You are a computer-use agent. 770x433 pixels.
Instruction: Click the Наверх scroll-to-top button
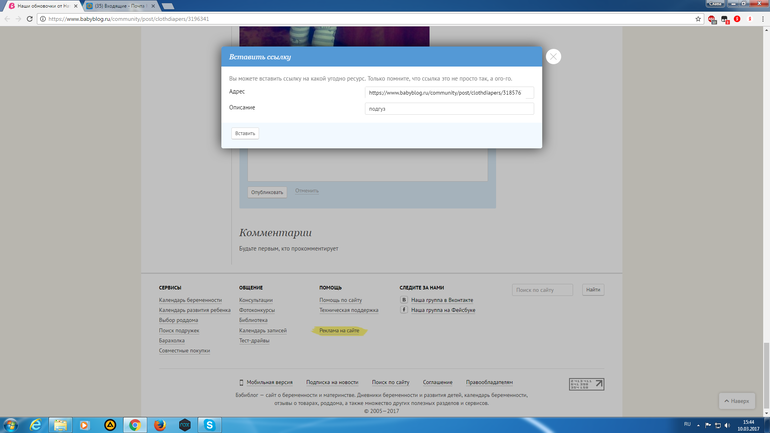coord(735,401)
